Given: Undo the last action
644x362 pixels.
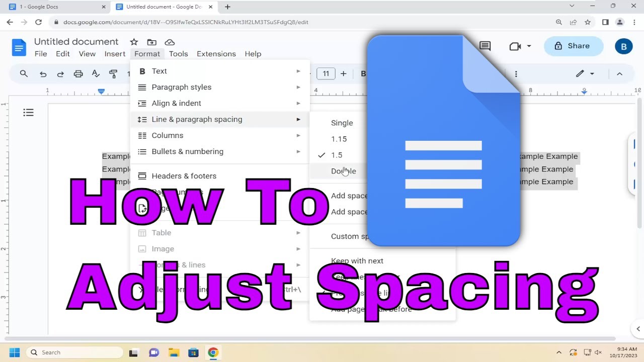Looking at the screenshot, I should (x=43, y=74).
